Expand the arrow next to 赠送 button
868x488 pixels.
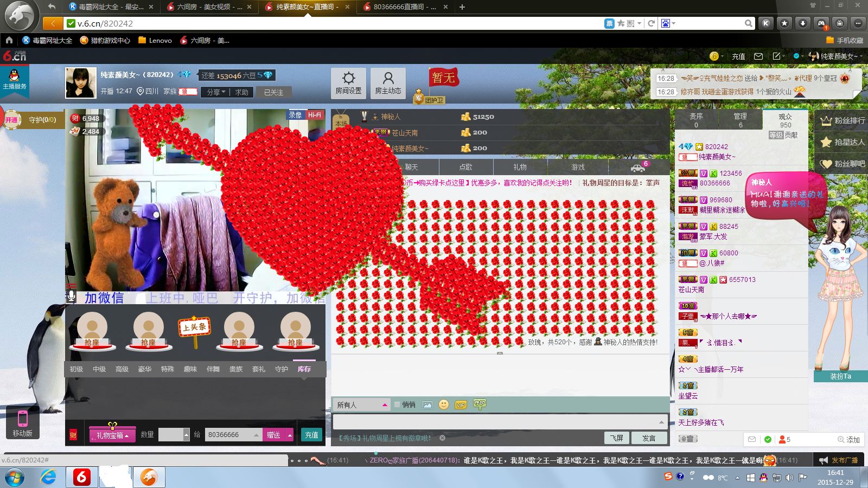[x=290, y=435]
